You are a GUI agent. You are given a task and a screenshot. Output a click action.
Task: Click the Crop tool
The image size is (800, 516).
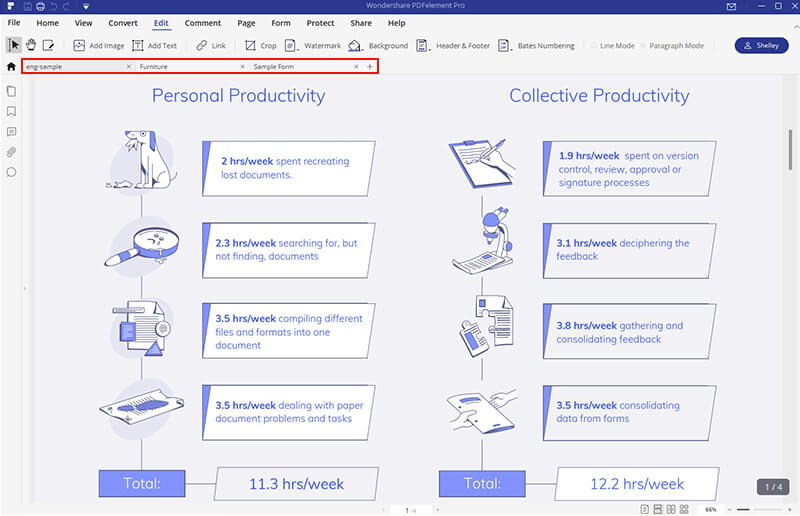click(x=260, y=45)
